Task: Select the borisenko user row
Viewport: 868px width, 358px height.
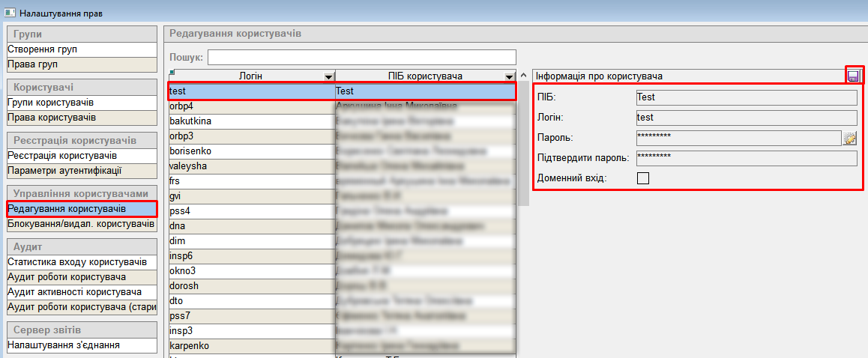Action: click(x=251, y=151)
